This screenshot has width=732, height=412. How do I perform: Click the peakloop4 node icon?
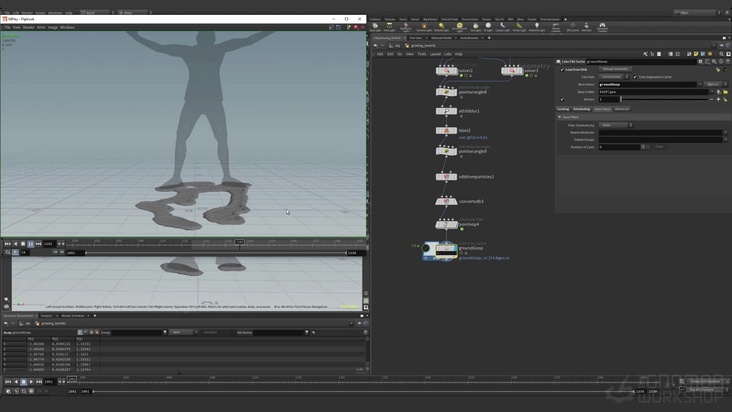click(447, 224)
